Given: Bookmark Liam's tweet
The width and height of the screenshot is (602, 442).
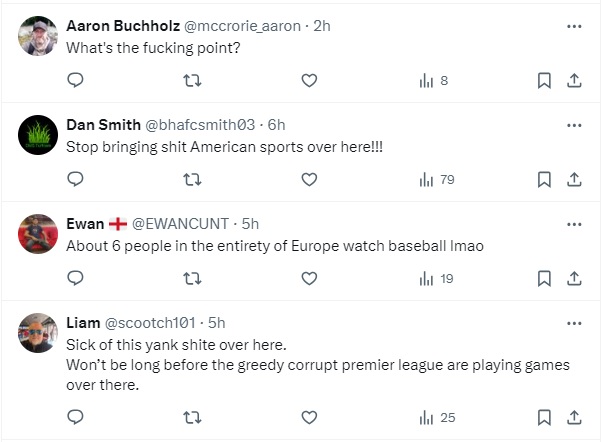Looking at the screenshot, I should pyautogui.click(x=544, y=417).
